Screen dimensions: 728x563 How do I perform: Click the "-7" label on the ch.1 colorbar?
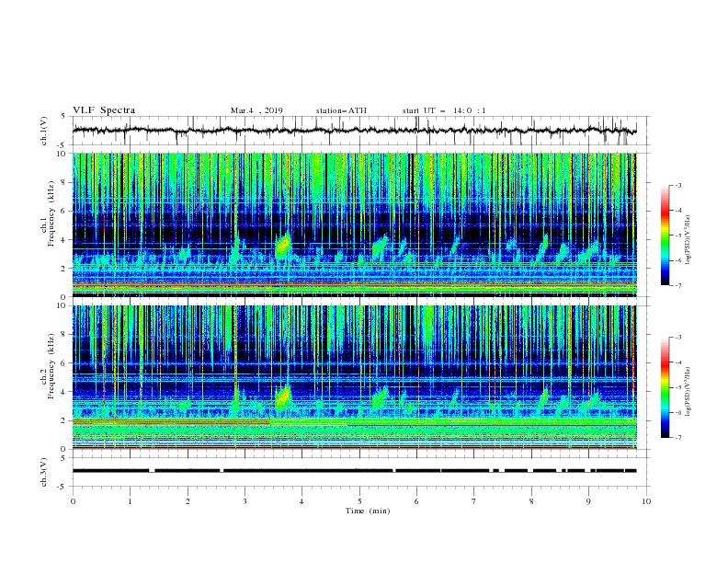tap(677, 285)
